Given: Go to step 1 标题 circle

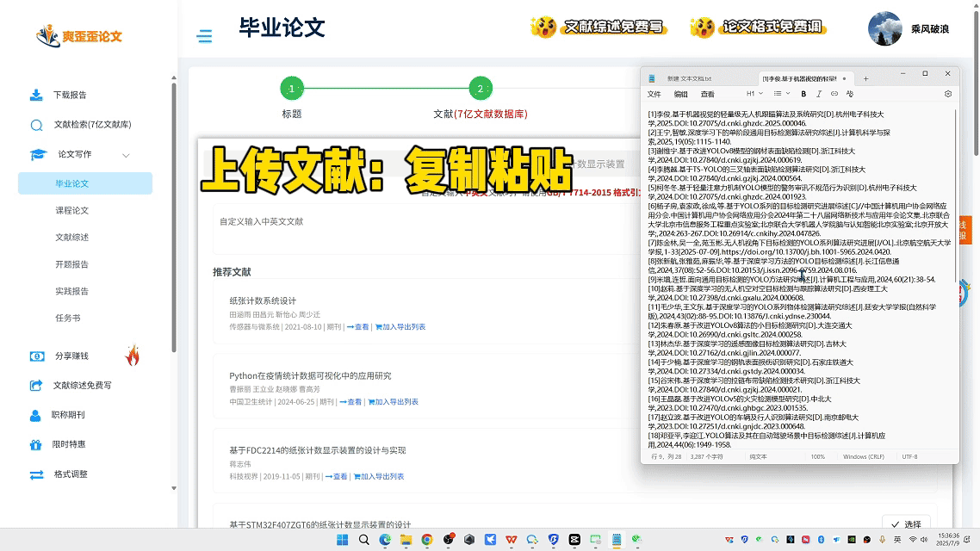Looking at the screenshot, I should 292,89.
